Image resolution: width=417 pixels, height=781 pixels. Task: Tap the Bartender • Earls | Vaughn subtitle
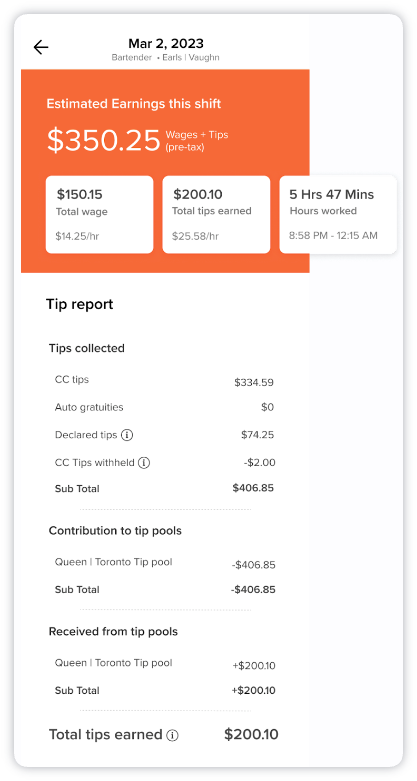(166, 58)
